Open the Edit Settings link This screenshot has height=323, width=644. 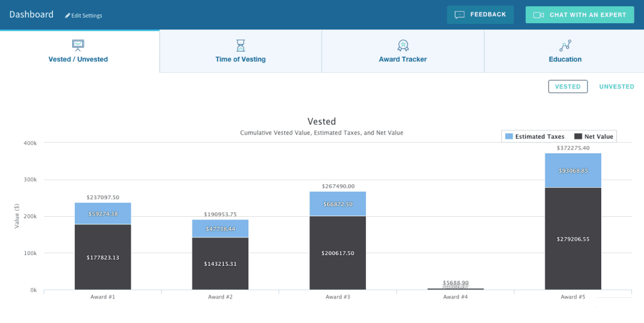(84, 16)
